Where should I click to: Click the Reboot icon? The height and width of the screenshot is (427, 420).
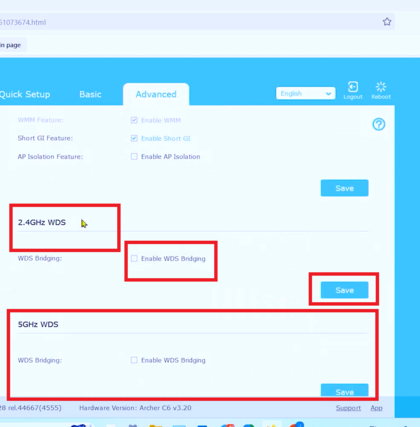(381, 87)
